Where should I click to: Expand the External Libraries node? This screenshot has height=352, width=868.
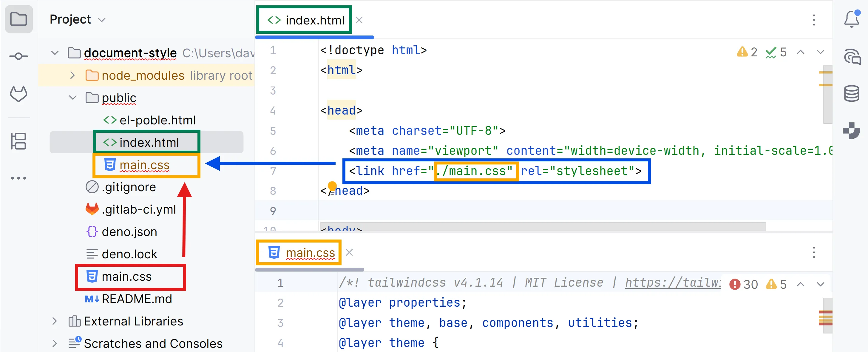(55, 321)
